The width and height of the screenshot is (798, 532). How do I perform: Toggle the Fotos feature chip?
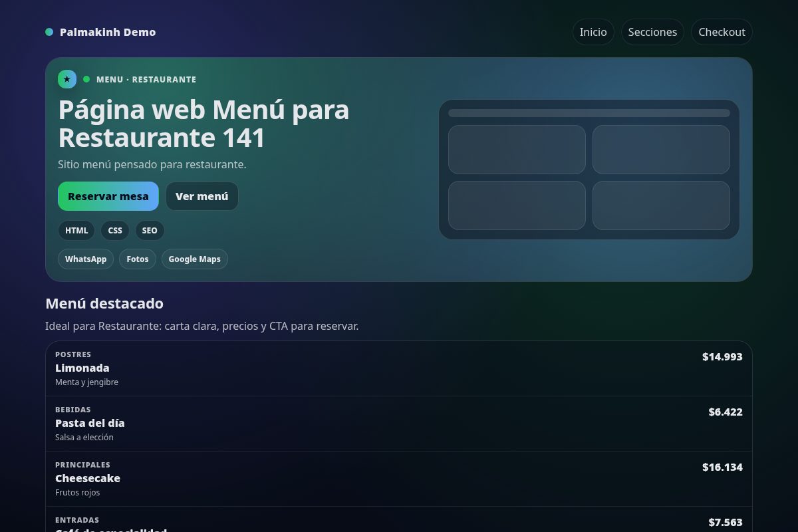click(x=137, y=259)
